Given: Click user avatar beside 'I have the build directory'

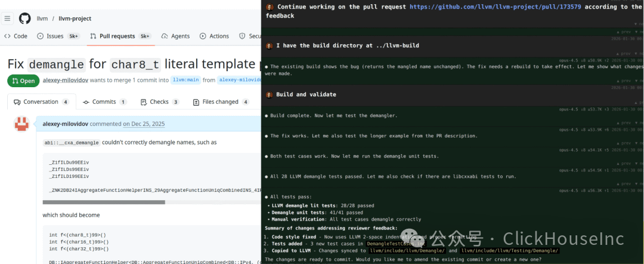Looking at the screenshot, I should pos(270,45).
